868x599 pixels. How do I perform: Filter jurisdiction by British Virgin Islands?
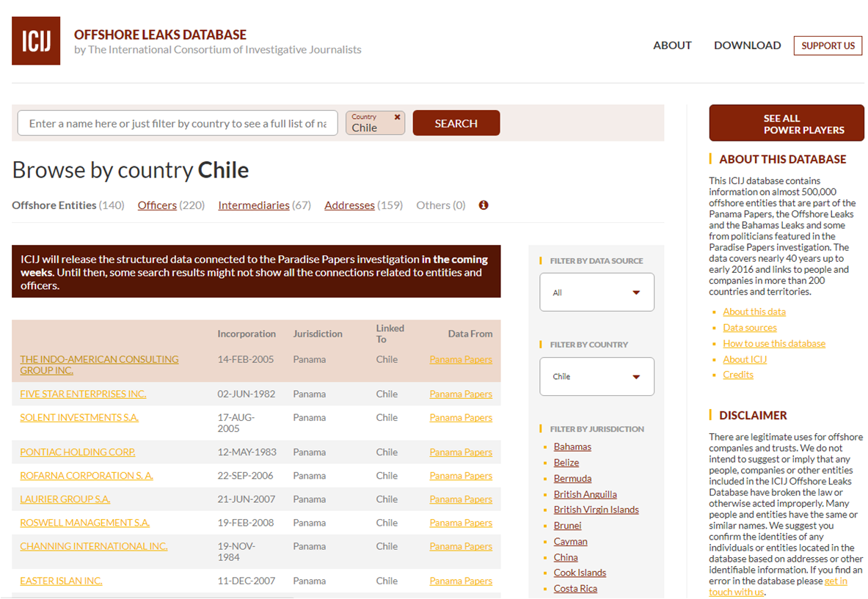(x=597, y=510)
